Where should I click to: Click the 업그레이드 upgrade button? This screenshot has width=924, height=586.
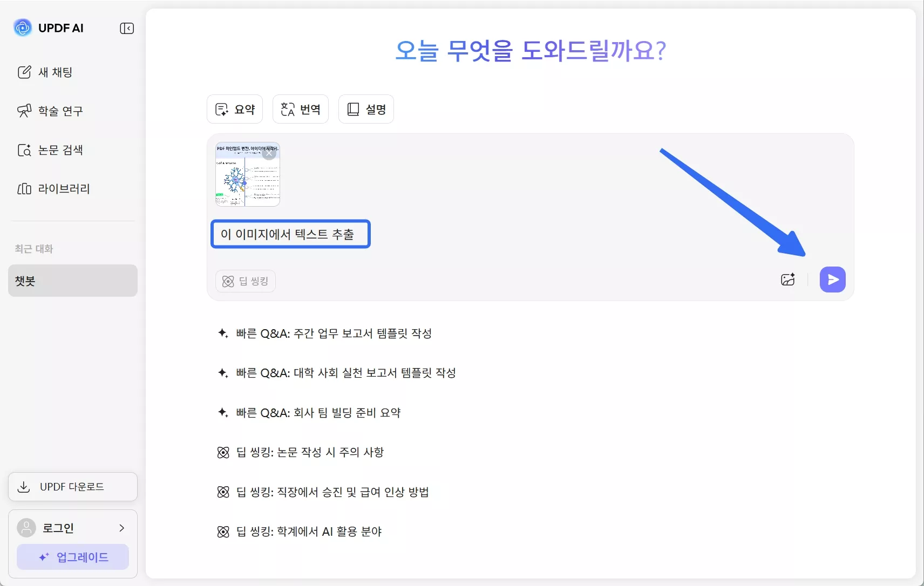[x=72, y=557]
